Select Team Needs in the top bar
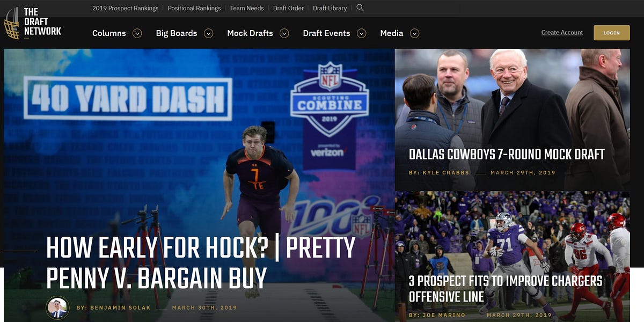Image resolution: width=644 pixels, height=322 pixels. (x=246, y=8)
